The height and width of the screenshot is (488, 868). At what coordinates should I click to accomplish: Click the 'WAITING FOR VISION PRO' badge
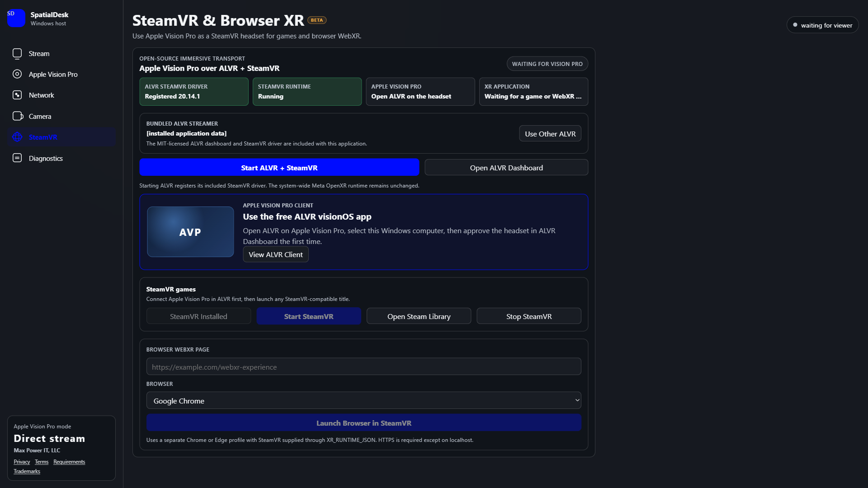(547, 64)
